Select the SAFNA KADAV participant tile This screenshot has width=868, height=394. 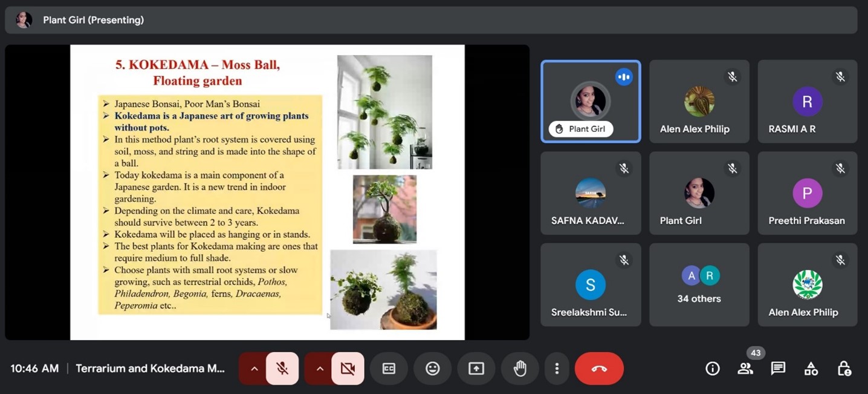[590, 194]
